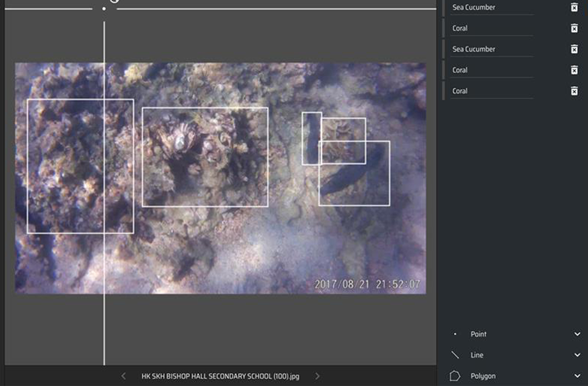Delete the middle Coral annotation

click(x=574, y=70)
